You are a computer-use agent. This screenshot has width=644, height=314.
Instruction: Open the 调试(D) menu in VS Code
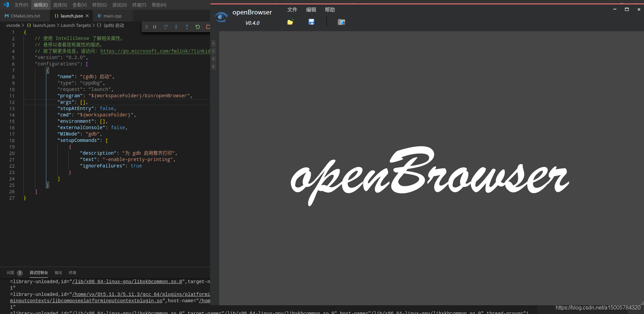click(119, 5)
